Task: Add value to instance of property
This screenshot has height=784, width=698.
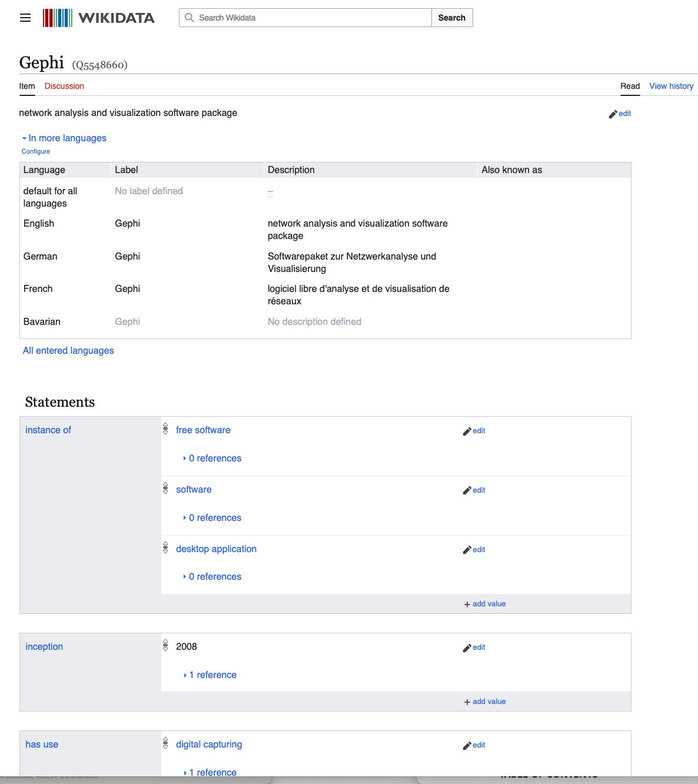Action: click(x=485, y=604)
